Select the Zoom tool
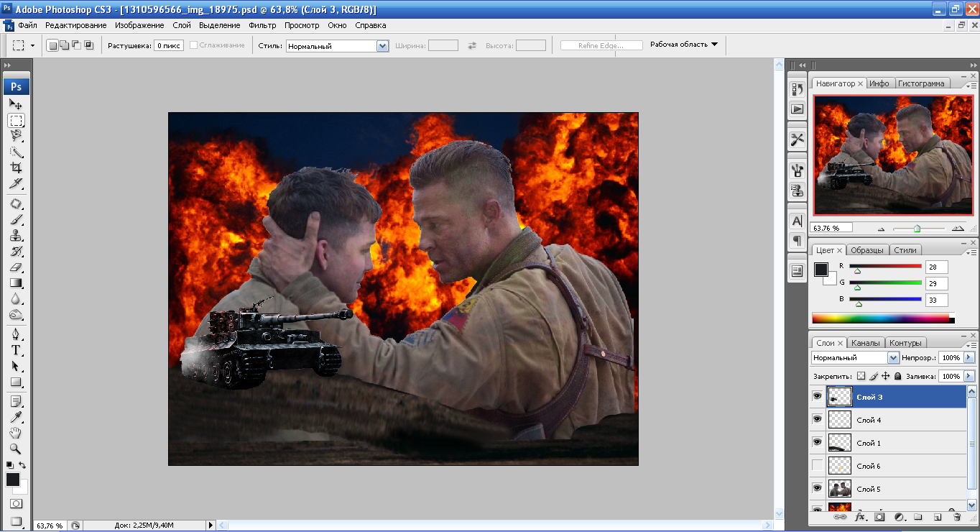This screenshot has height=532, width=980. pyautogui.click(x=16, y=449)
